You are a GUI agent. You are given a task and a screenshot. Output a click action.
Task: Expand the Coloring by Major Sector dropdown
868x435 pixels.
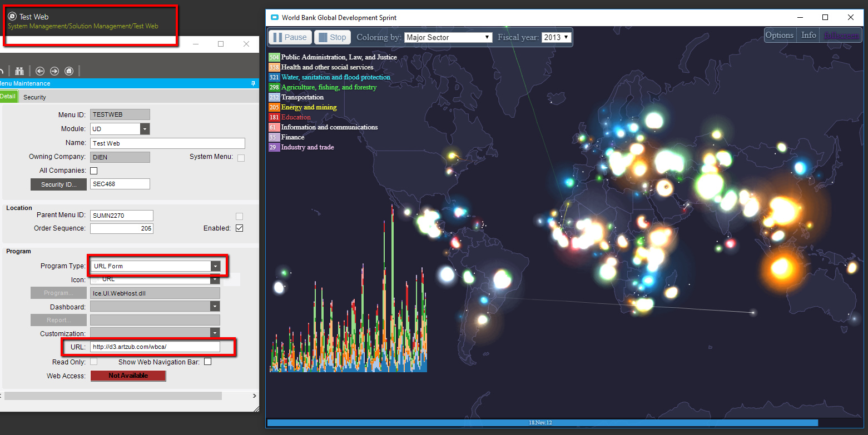[448, 37]
